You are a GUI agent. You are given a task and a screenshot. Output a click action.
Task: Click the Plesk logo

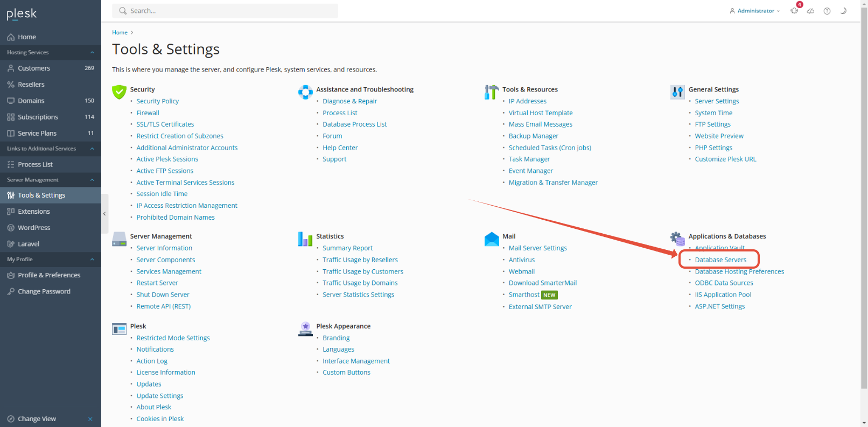[x=22, y=14]
